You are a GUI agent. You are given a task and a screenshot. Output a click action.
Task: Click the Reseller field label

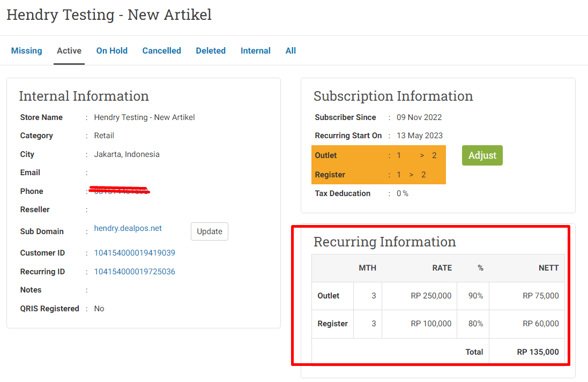coord(35,209)
